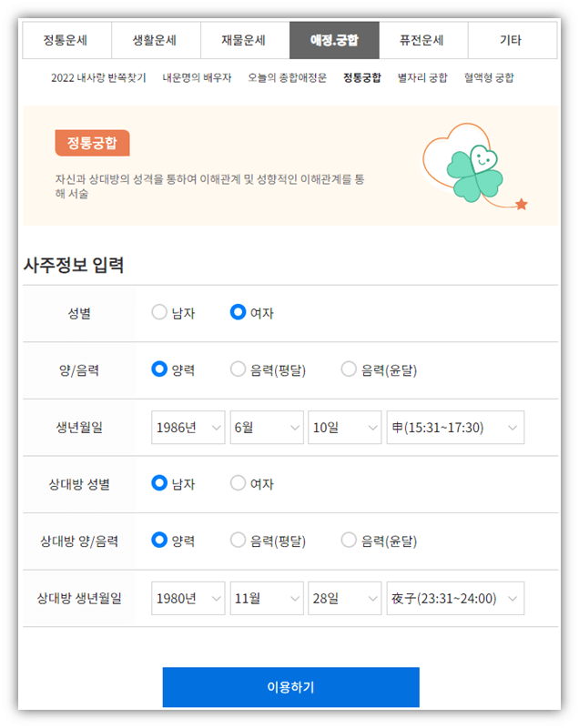
Task: Click the blue 이용하기 submit button
Action: pyautogui.click(x=289, y=687)
